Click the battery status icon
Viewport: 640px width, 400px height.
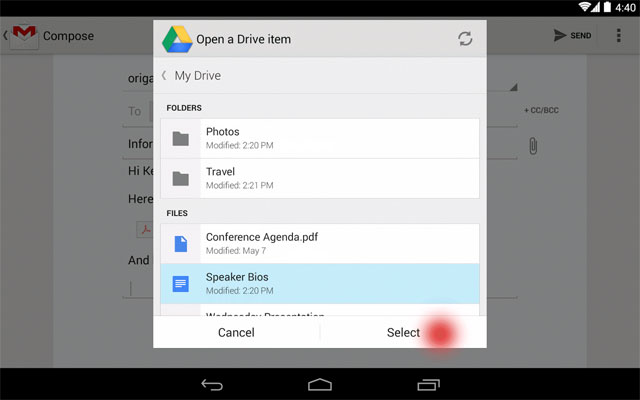pos(607,7)
